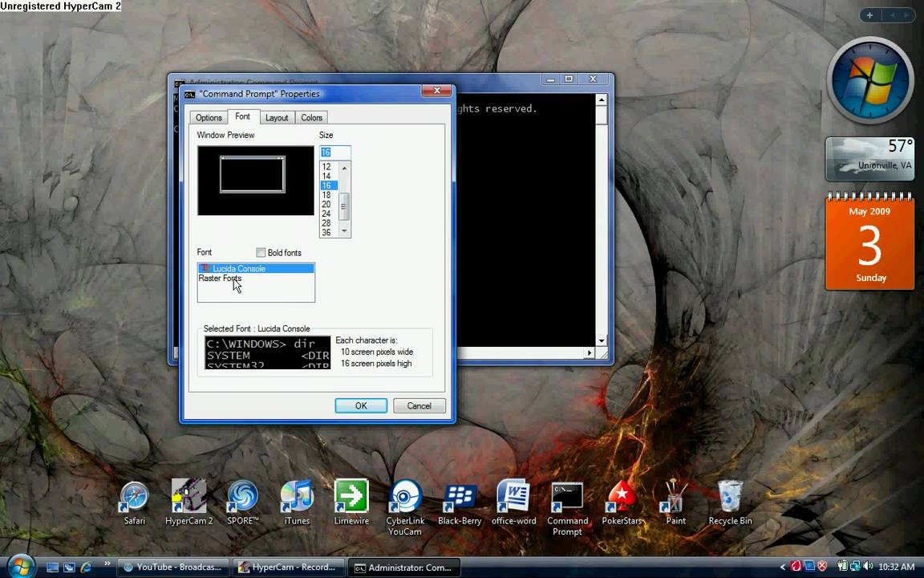Click the network tray icon
Screen dimensions: 924x578
click(855, 567)
